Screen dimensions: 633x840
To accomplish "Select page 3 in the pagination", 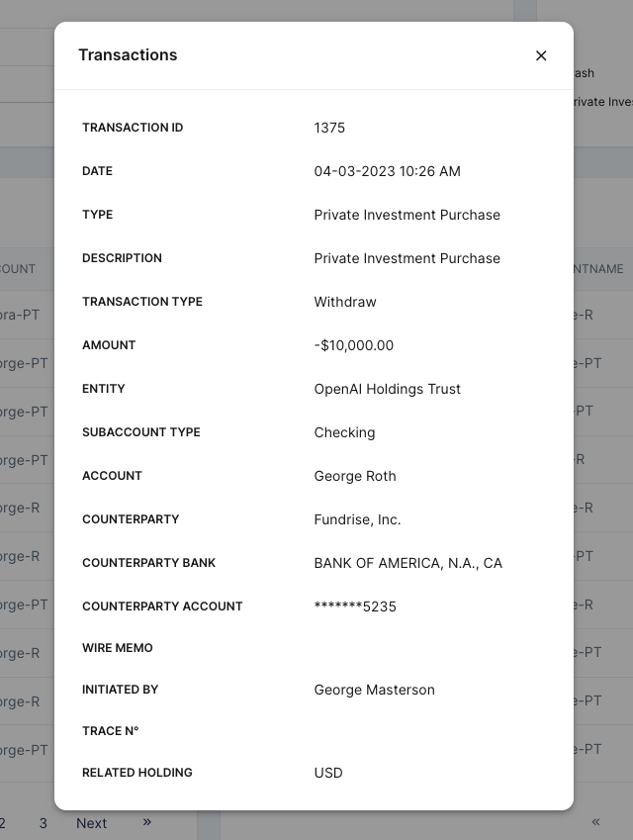I will pos(44,823).
